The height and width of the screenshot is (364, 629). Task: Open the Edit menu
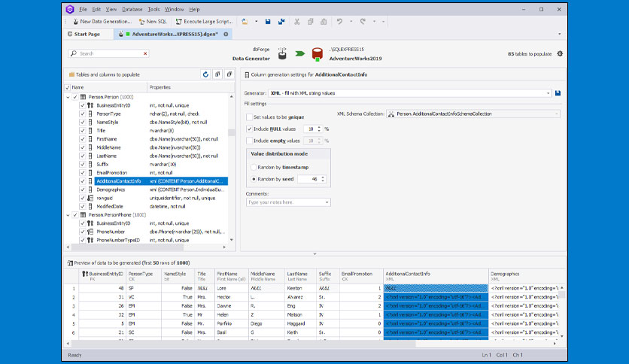tap(96, 9)
